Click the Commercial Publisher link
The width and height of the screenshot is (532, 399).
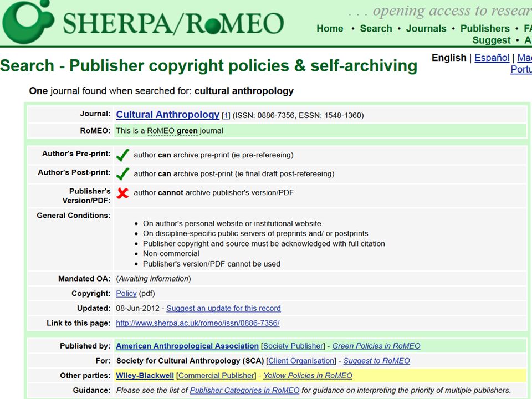[x=216, y=376]
